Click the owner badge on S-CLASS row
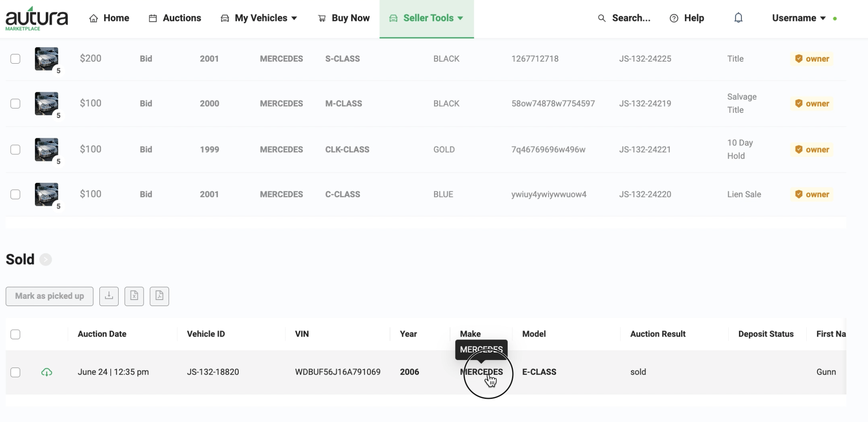The image size is (868, 422). (x=812, y=59)
